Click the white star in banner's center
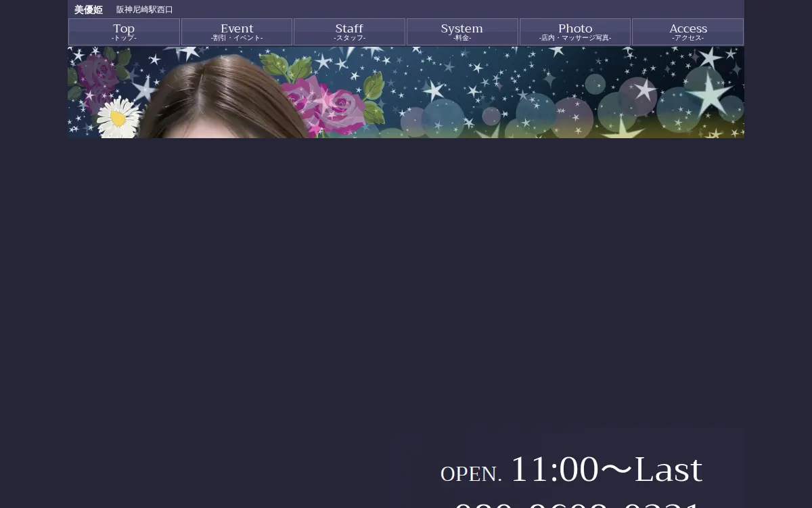 pos(433,90)
